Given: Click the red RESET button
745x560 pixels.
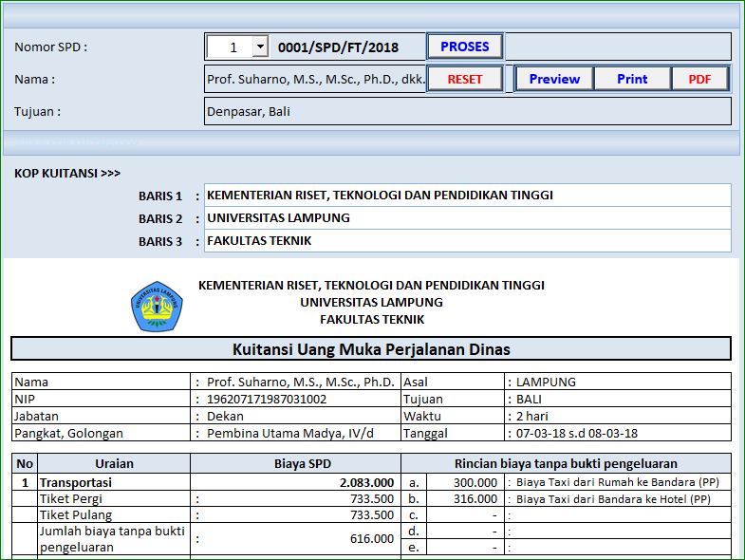Looking at the screenshot, I should coord(465,79).
